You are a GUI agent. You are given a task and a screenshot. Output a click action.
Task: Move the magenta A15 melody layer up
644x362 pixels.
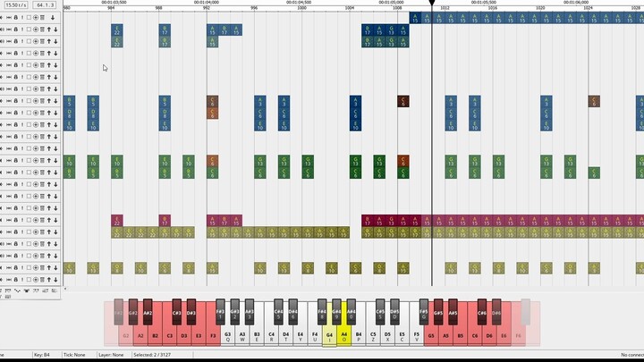pyautogui.click(x=49, y=220)
